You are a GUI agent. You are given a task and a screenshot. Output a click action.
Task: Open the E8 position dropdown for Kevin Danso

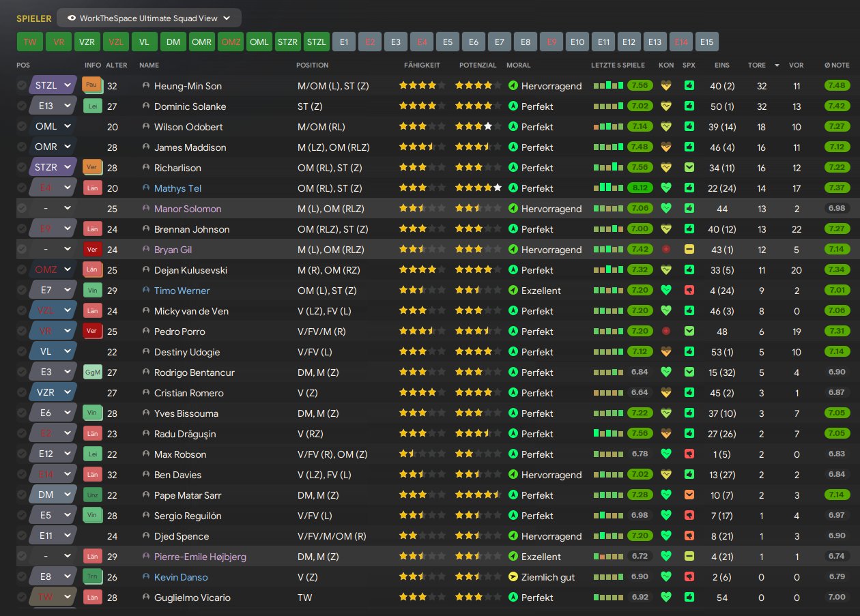53,577
